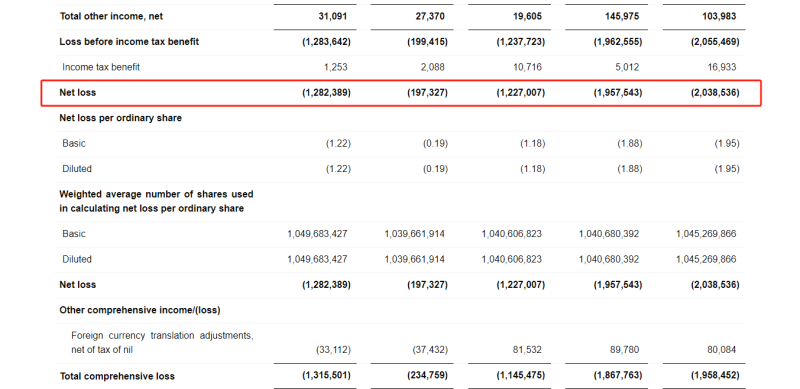The width and height of the screenshot is (800, 389).
Task: Select the Total other income, net label
Action: [111, 16]
